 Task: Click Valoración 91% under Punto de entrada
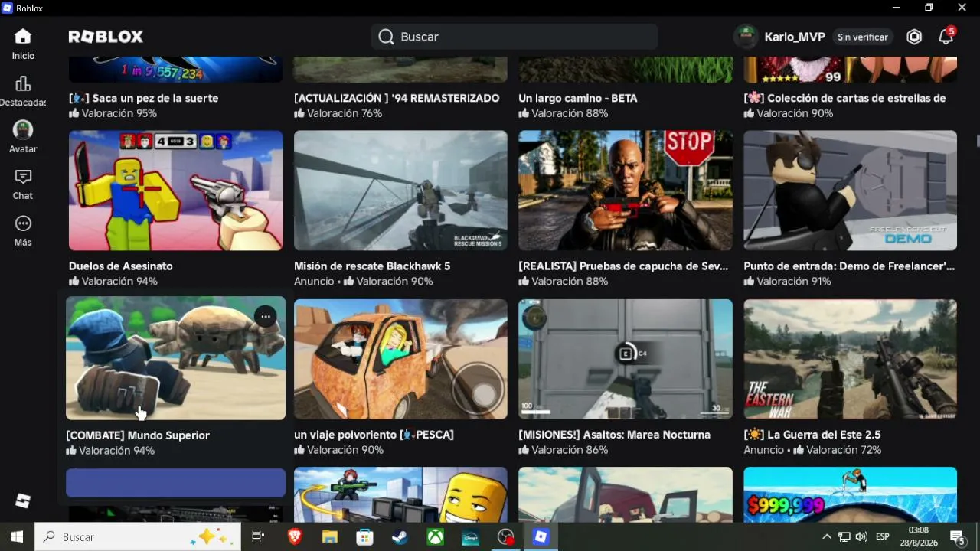point(787,282)
